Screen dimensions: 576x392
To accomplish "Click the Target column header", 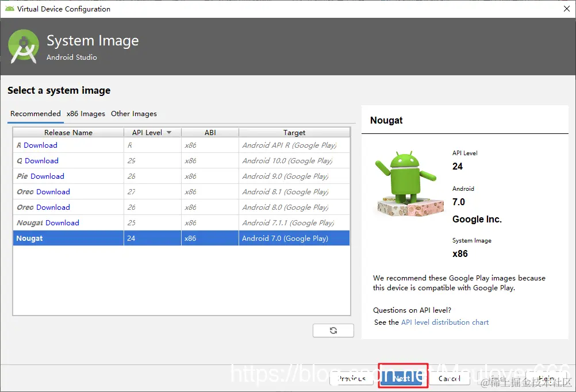I will click(294, 132).
